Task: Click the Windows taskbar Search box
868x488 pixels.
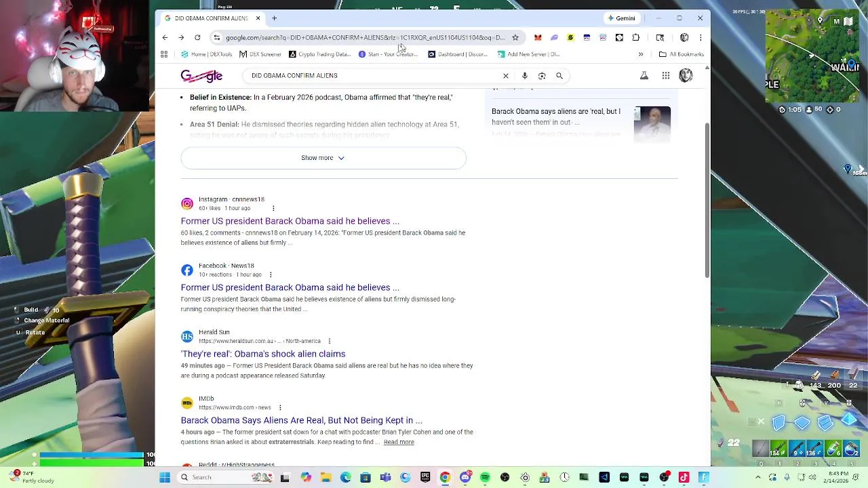Action: point(226,477)
